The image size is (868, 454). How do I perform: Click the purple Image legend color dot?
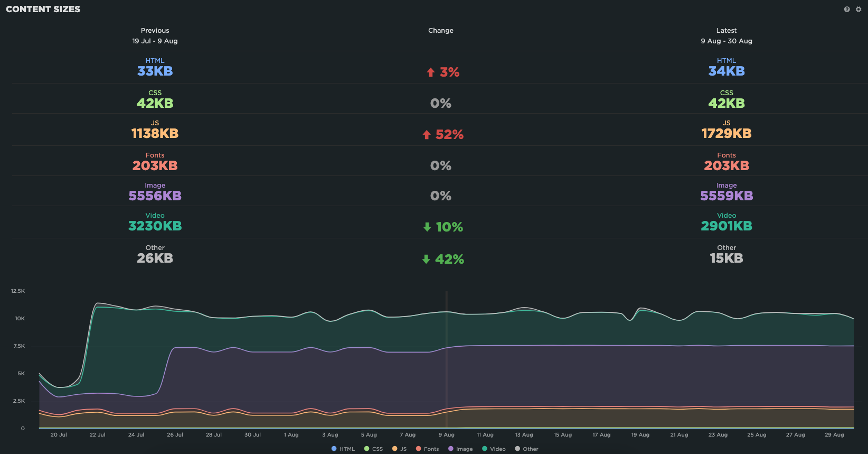click(x=451, y=449)
